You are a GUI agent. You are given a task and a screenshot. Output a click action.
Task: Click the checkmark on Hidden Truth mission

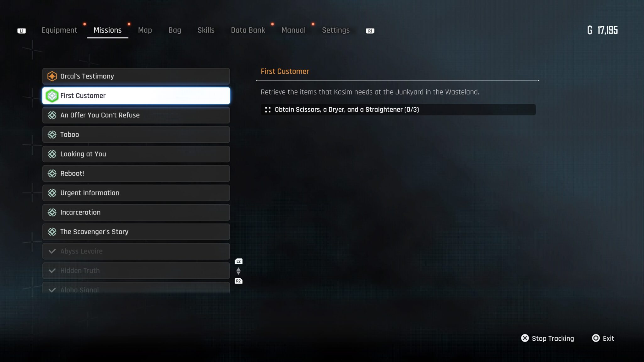click(52, 271)
